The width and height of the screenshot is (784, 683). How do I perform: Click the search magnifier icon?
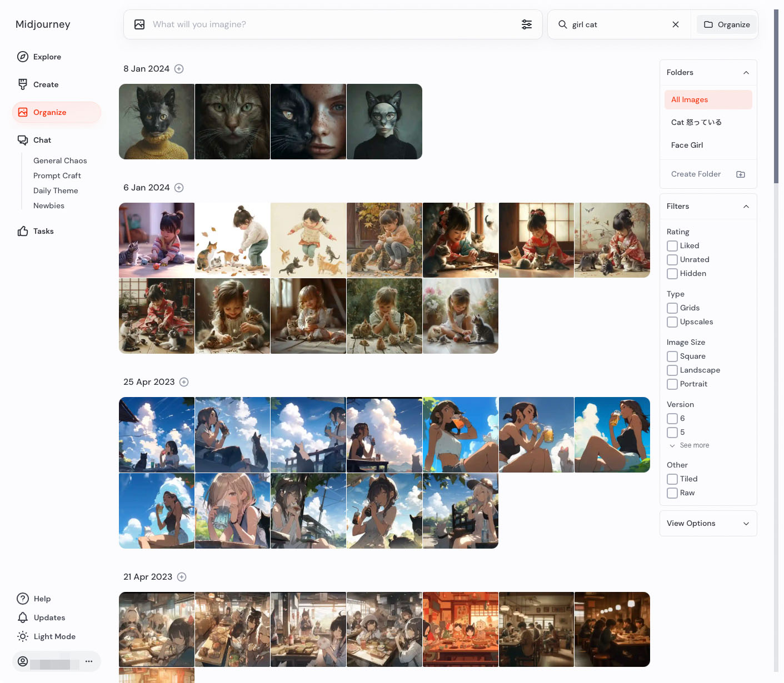(563, 24)
